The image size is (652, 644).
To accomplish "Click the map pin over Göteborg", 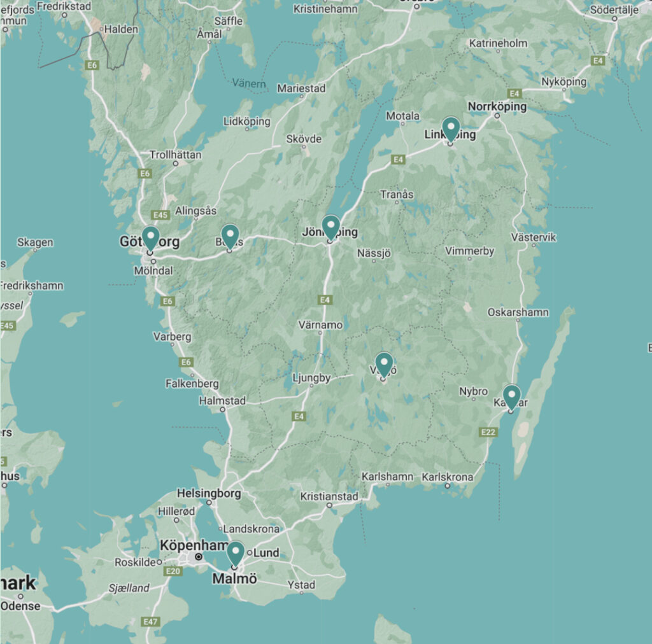I will 150,237.
